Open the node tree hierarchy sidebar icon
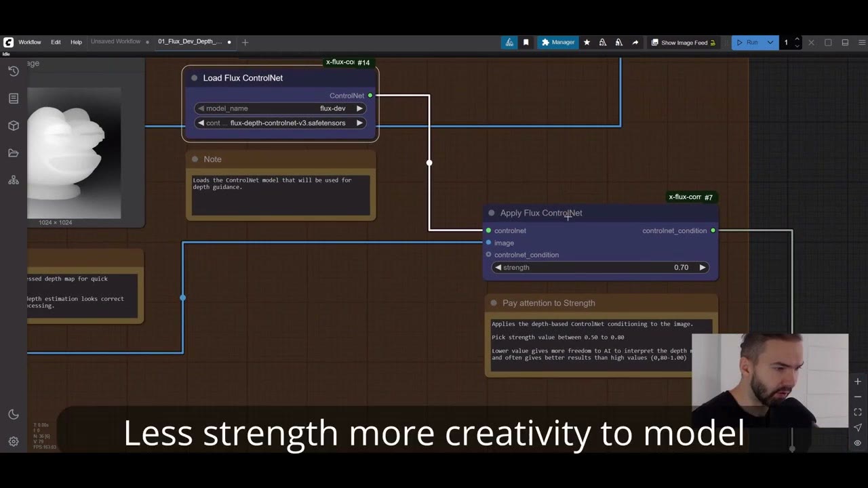This screenshot has width=868, height=488. (x=14, y=180)
